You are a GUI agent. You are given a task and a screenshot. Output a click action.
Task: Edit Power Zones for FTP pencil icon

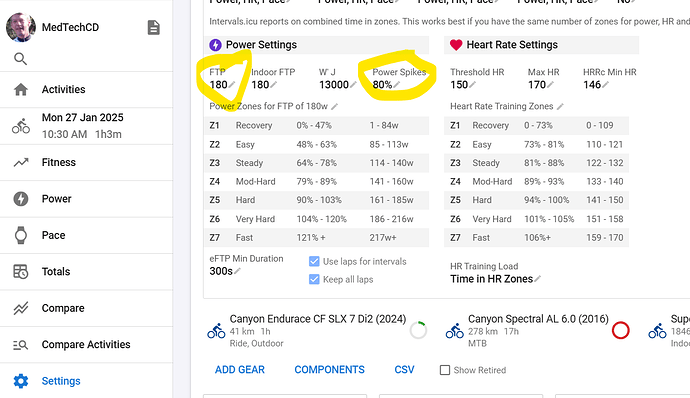pos(334,107)
